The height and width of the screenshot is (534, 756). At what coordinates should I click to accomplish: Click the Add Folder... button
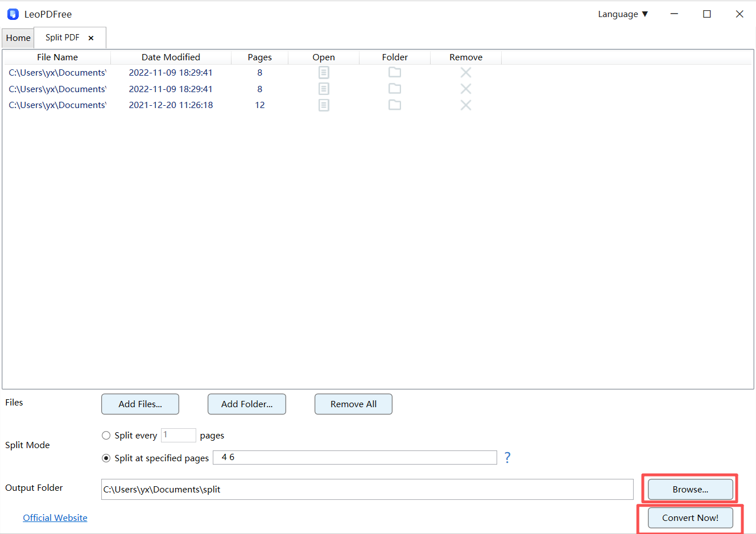pyautogui.click(x=247, y=404)
